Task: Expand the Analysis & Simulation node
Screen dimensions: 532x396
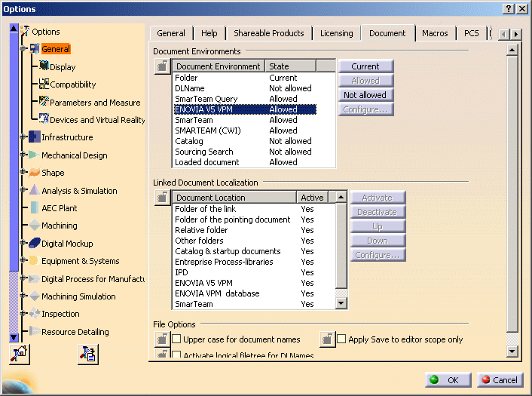Action: [x=23, y=190]
